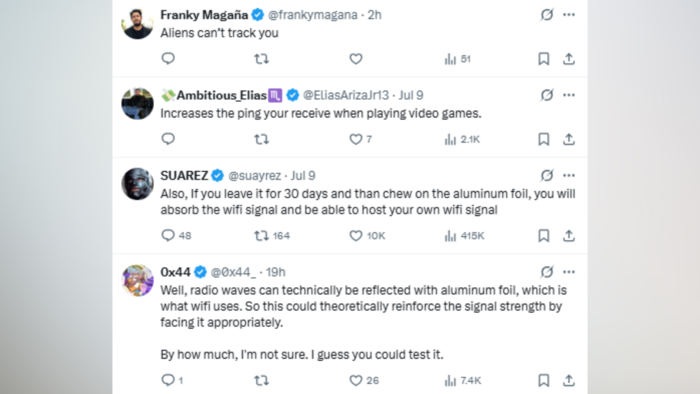
Task: Share Franky Magaña's tweet
Action: point(568,59)
